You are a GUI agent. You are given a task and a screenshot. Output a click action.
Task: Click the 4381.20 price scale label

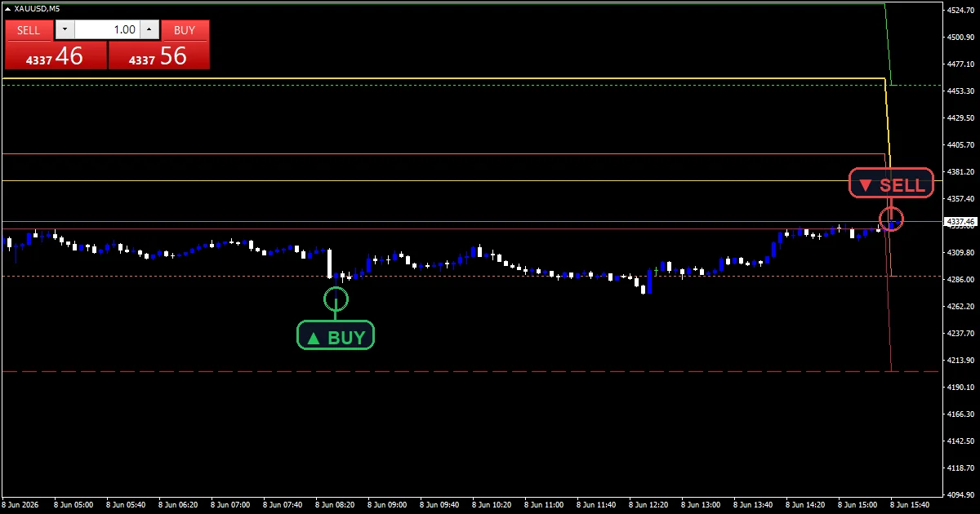pyautogui.click(x=959, y=172)
